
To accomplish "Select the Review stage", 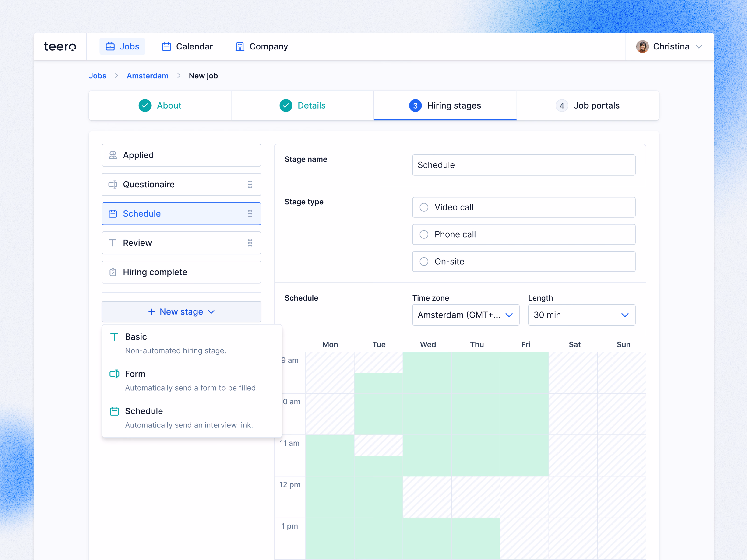I will point(181,243).
